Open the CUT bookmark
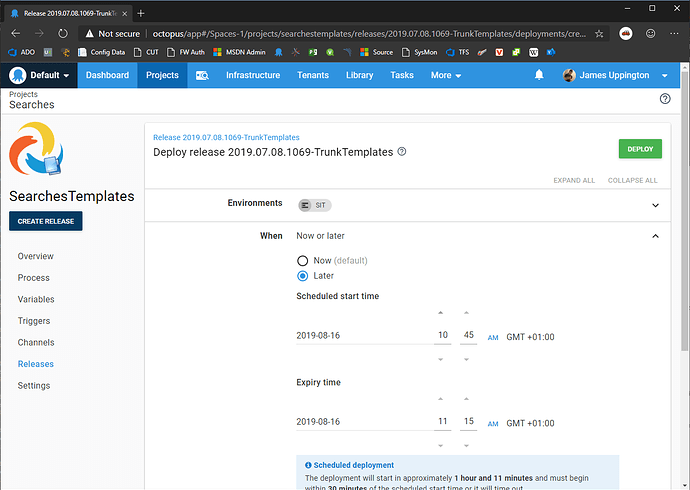Image resolution: width=690 pixels, height=490 pixels. click(146, 52)
